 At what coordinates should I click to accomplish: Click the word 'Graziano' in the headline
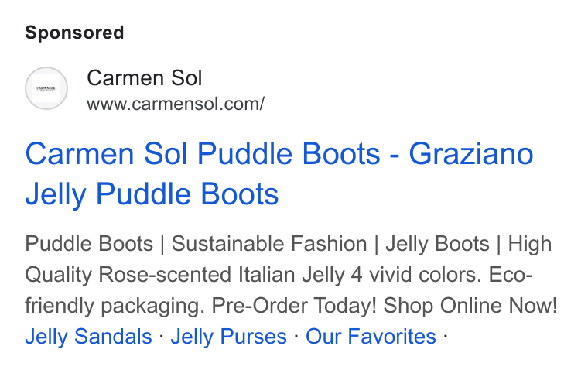click(471, 153)
